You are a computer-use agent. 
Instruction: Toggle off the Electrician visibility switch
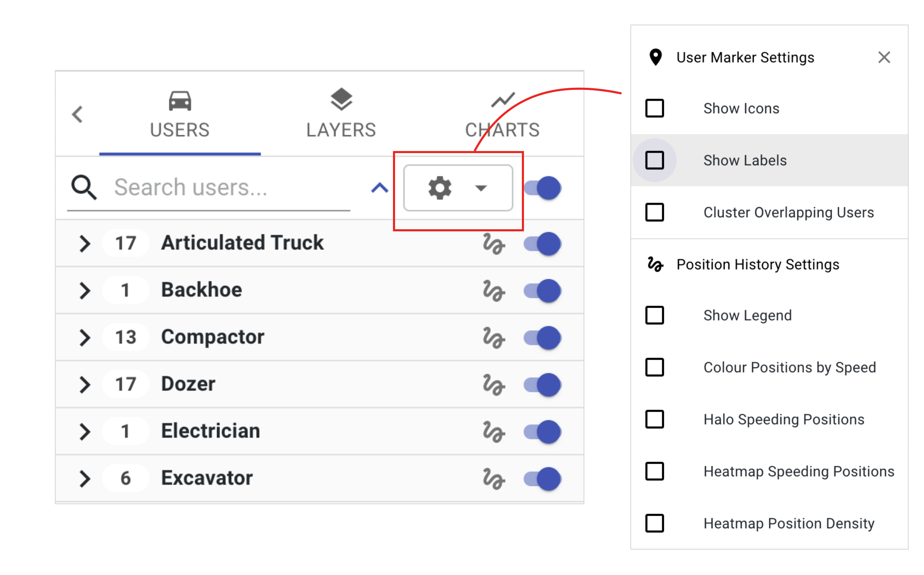tap(543, 431)
